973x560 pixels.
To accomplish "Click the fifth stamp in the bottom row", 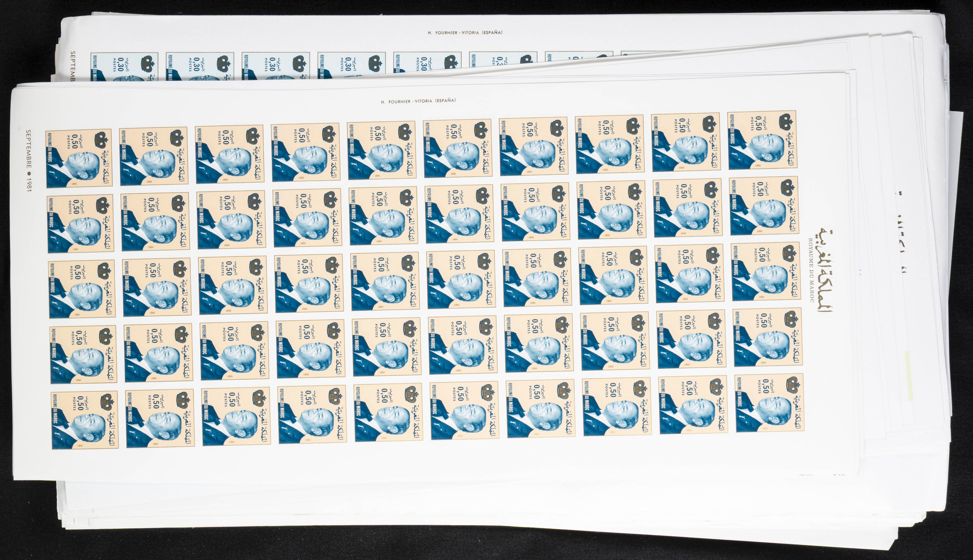I will tap(389, 412).
